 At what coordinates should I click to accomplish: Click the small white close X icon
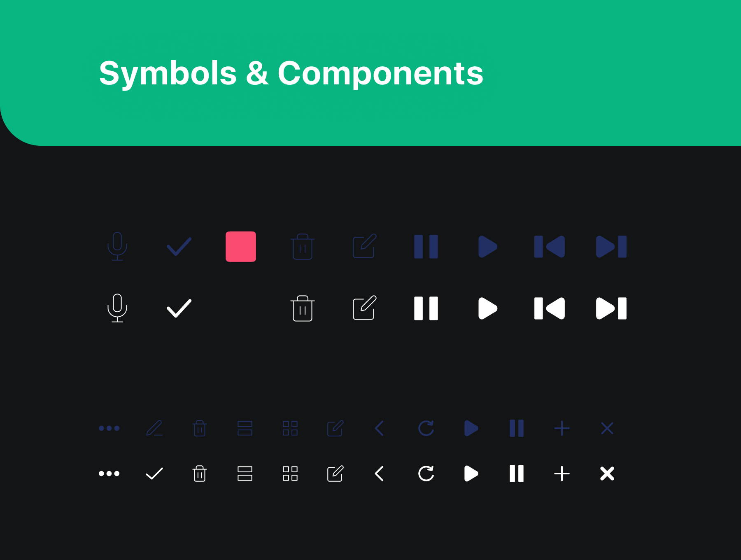pos(607,474)
